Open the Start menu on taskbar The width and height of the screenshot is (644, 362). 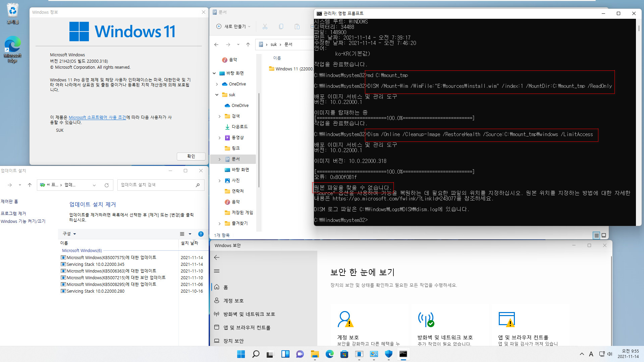tap(241, 354)
